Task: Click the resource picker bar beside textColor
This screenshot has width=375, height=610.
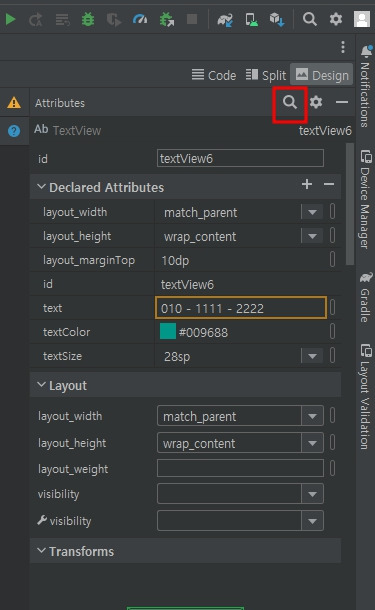Action: click(333, 331)
